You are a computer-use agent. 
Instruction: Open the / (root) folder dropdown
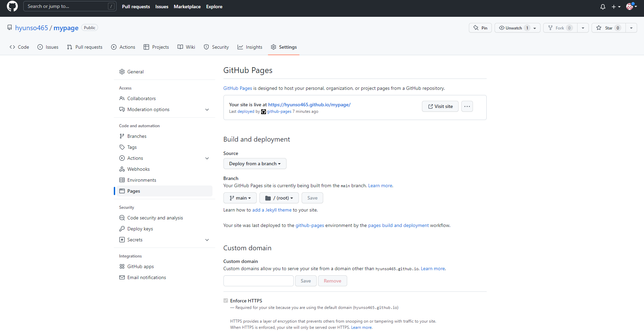(279, 198)
